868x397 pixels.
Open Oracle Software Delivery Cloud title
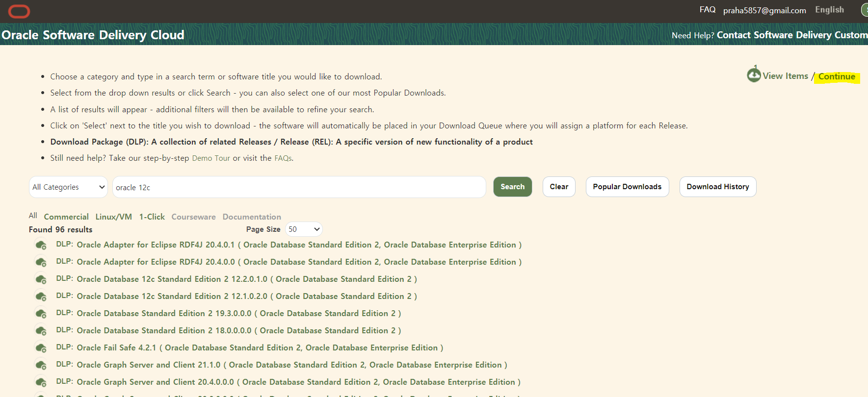click(x=93, y=35)
